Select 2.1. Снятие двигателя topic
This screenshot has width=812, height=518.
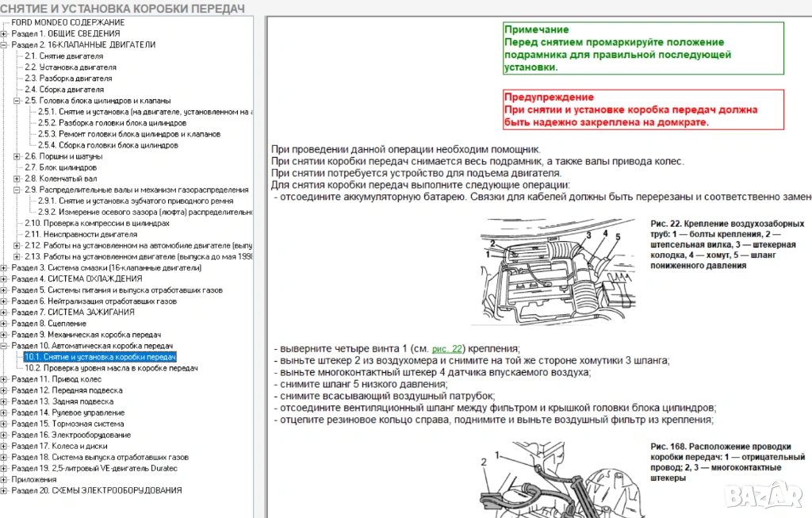pyautogui.click(x=63, y=56)
